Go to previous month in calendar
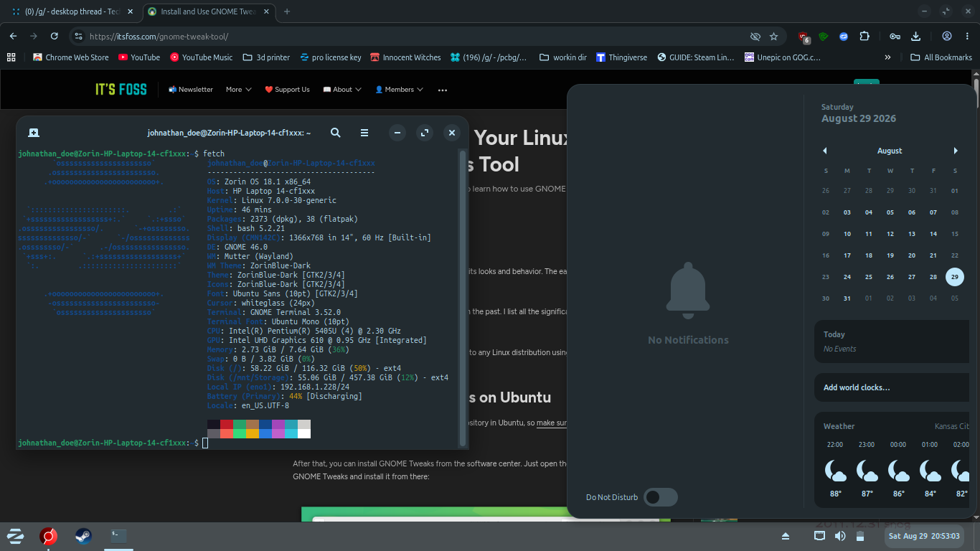This screenshot has width=980, height=551. [825, 151]
